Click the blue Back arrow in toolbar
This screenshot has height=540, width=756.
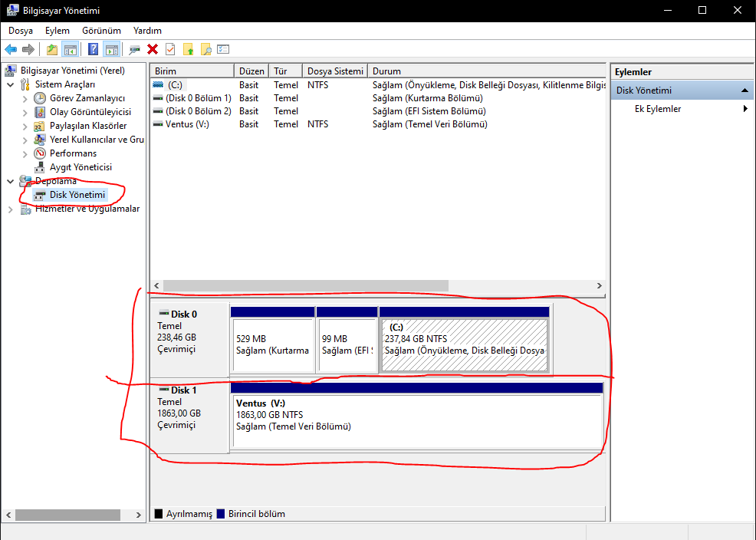point(11,49)
